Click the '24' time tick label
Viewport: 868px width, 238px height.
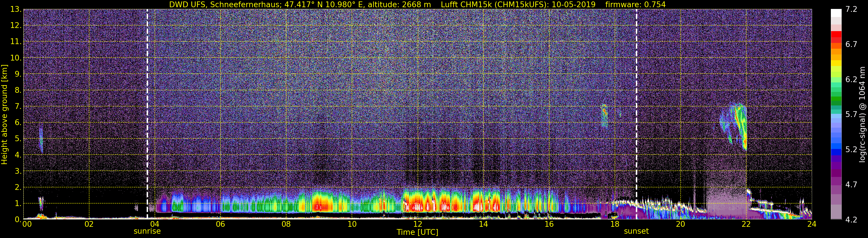pos(812,224)
